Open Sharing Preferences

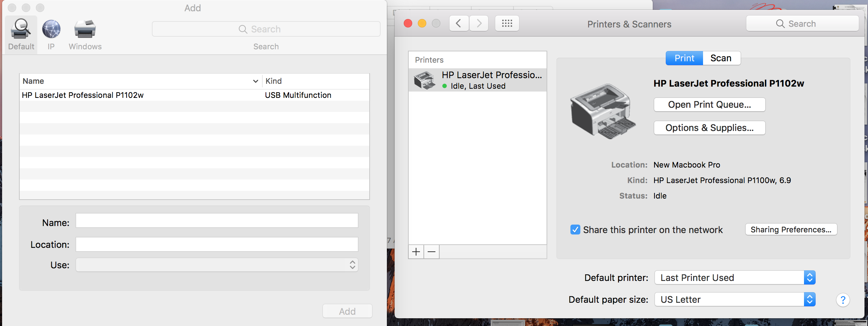click(791, 230)
